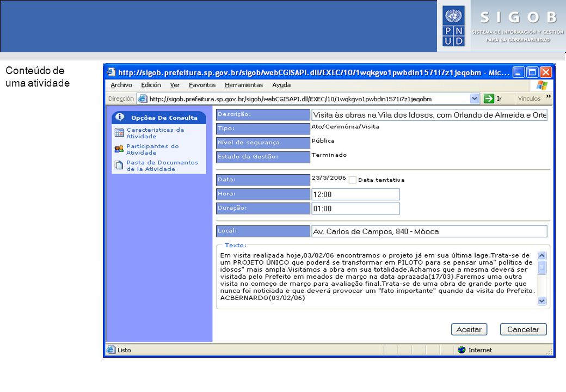Minimize the browser window
This screenshot has width=566, height=392.
[518, 72]
